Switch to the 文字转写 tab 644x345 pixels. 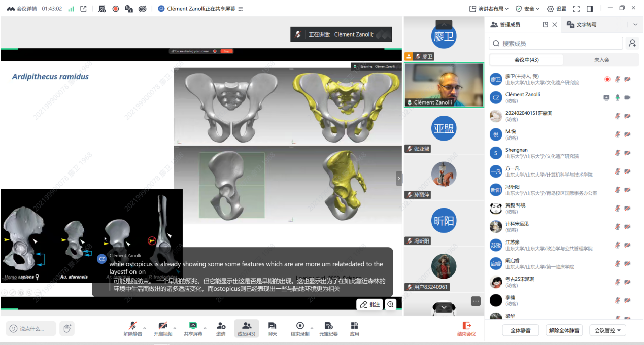582,24
